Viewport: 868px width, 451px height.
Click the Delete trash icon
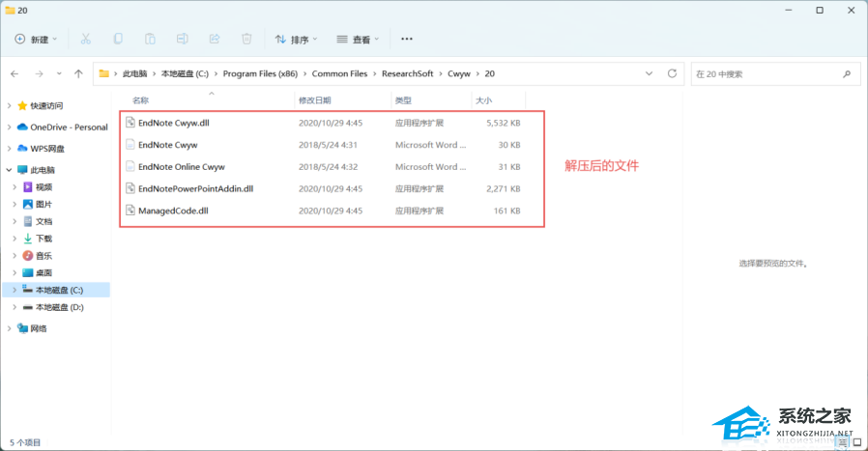click(x=246, y=39)
